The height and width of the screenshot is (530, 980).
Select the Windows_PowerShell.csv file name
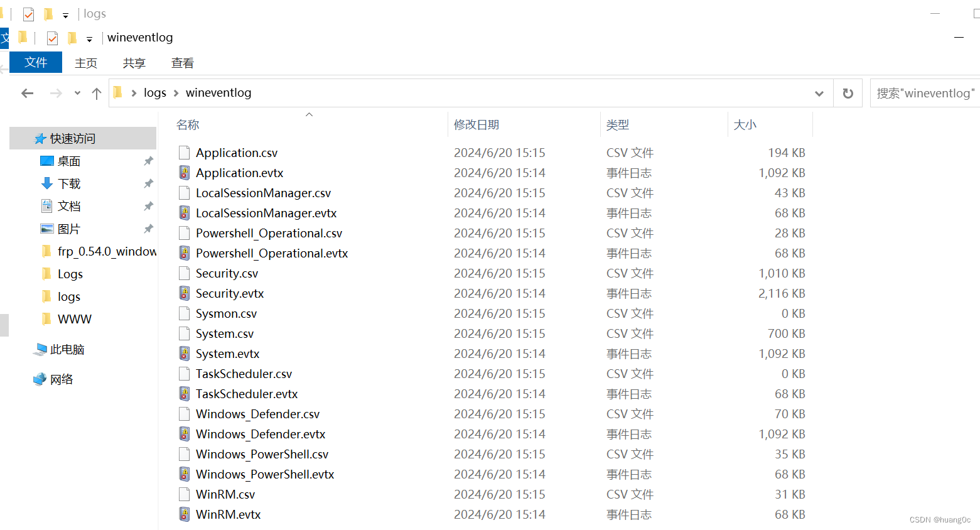(x=262, y=454)
